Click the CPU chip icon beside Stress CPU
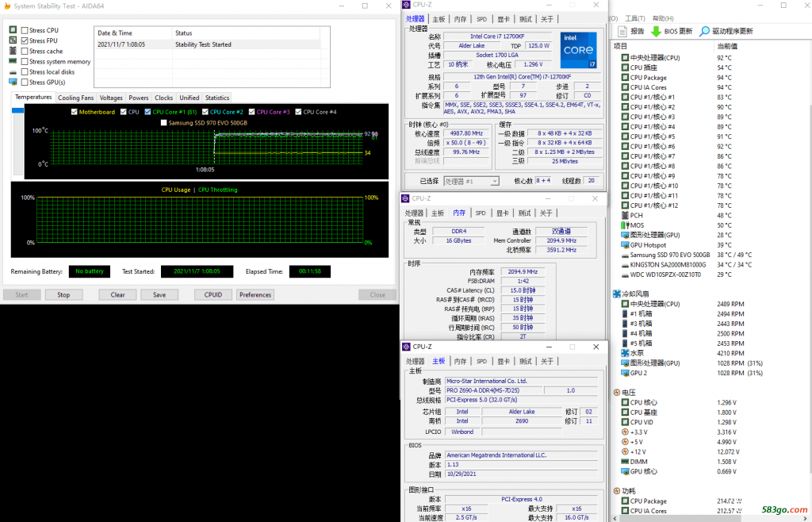This screenshot has height=522, width=812. [13, 30]
